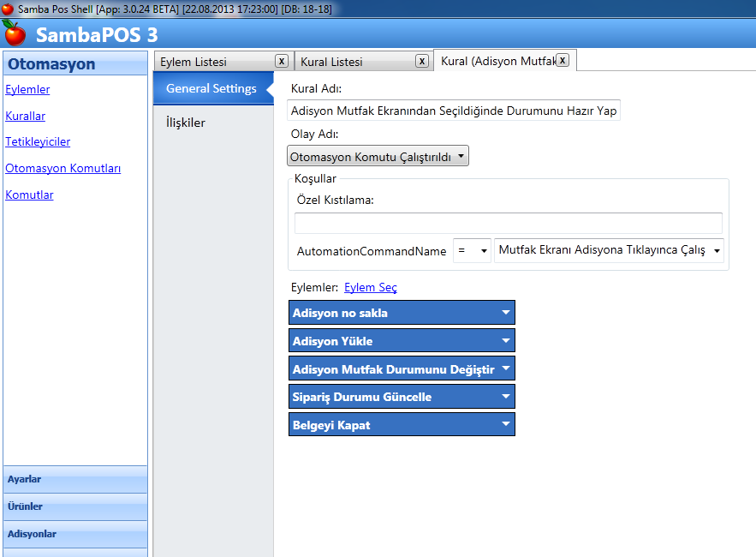Open the İlişkiler settings section
The image size is (756, 557).
186,123
